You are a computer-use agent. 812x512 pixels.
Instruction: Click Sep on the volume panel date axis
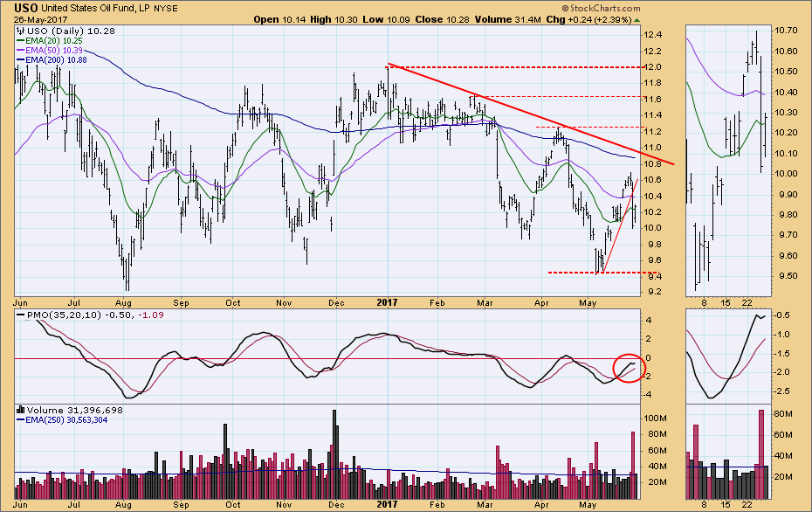181,505
